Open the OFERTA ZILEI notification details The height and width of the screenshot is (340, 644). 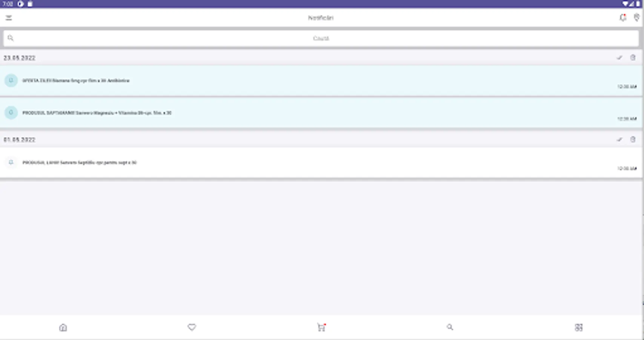(x=151, y=80)
